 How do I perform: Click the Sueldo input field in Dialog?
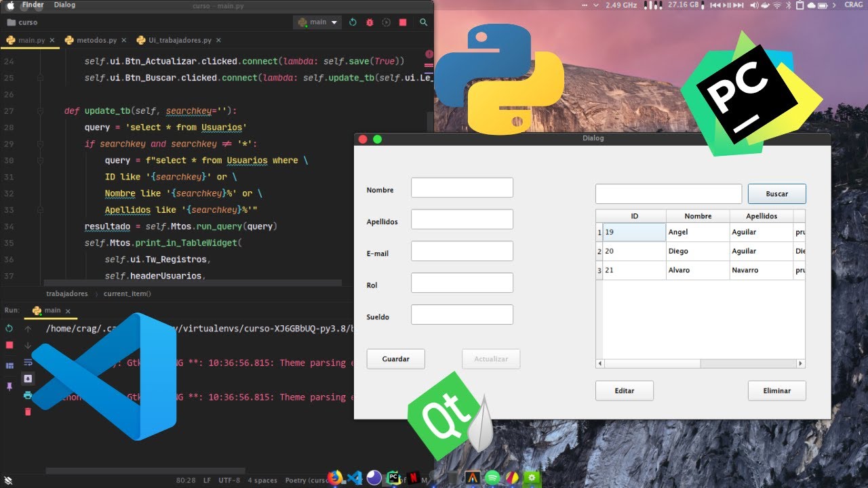click(x=462, y=314)
